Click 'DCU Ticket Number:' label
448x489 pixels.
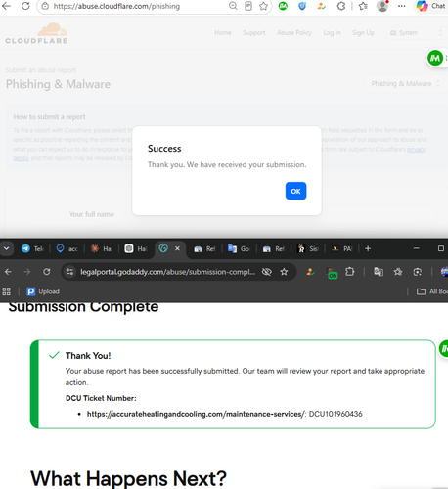(101, 398)
